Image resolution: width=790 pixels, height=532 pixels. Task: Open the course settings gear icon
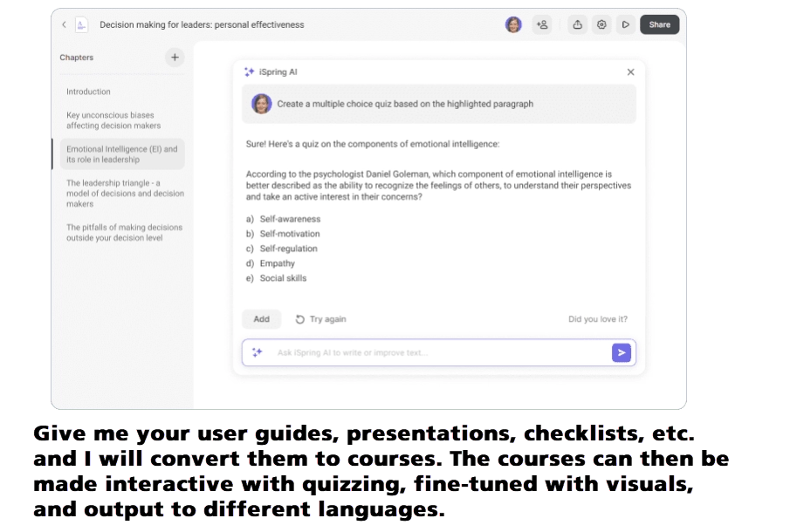[x=601, y=24]
